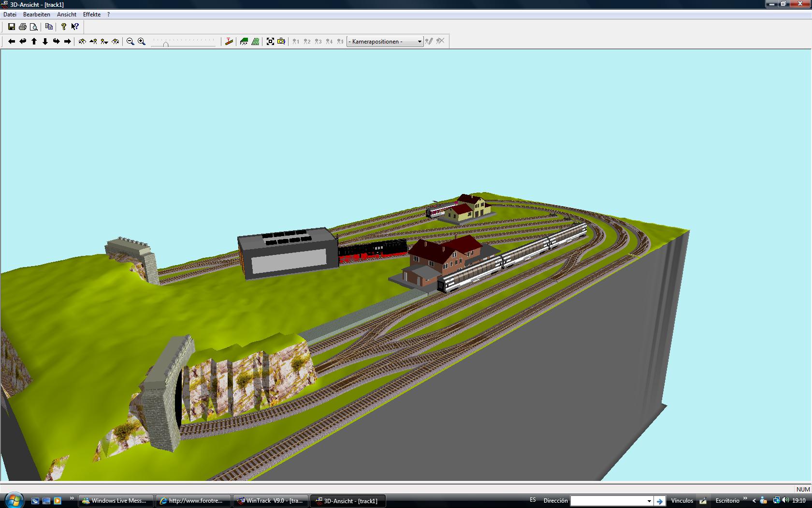Expand the Dirección address dropdown arrow
Screen dimensions: 812x508
649,501
